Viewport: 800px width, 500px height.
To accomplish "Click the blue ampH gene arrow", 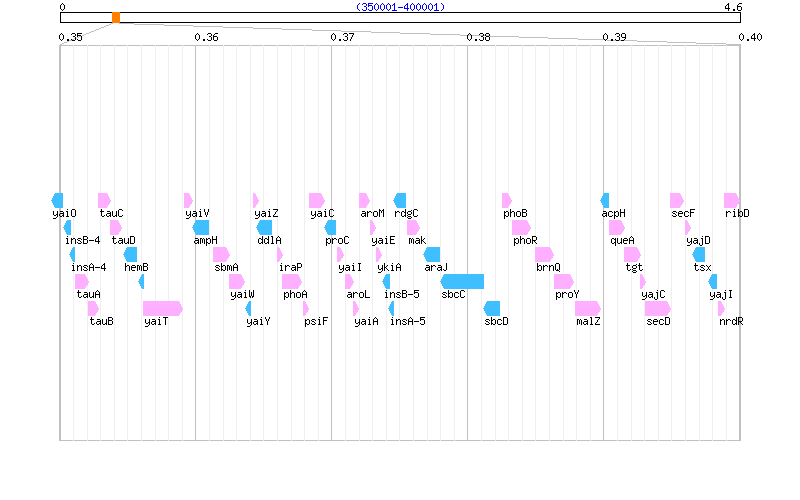I will point(202,227).
